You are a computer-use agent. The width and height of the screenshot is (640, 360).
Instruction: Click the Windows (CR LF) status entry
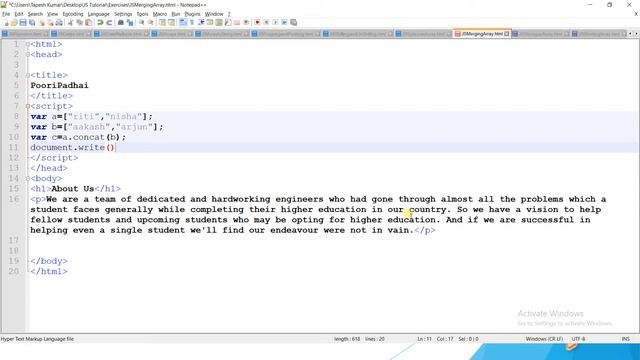click(544, 339)
